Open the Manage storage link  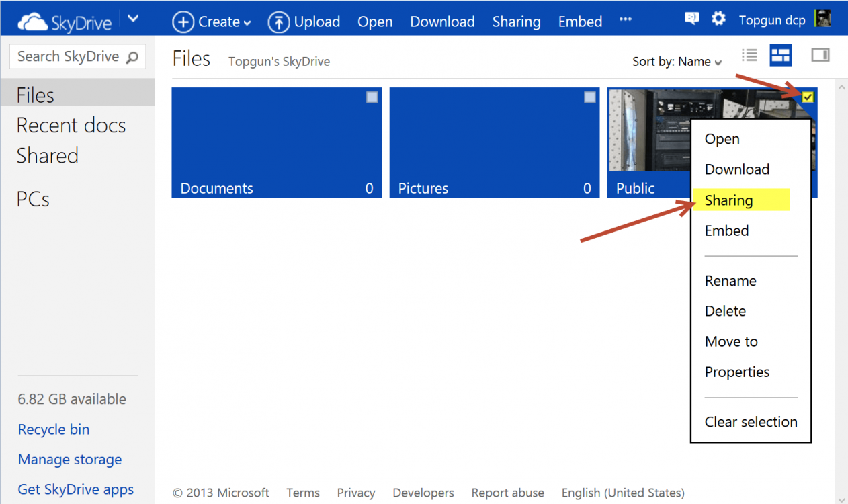tap(70, 460)
